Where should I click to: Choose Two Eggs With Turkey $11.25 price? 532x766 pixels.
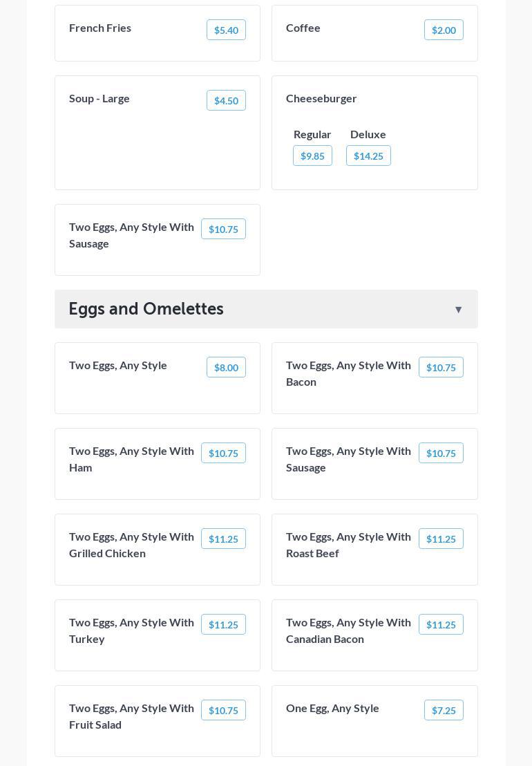223,624
